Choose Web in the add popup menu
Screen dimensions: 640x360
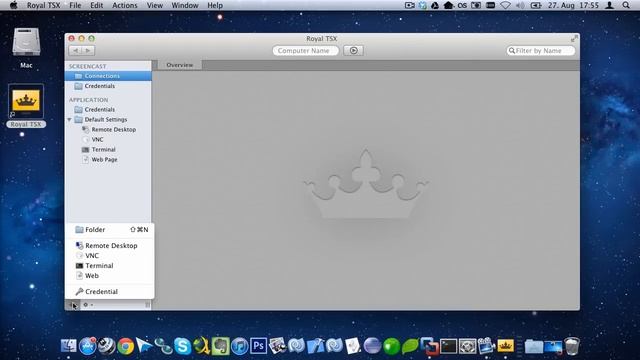[109, 276]
